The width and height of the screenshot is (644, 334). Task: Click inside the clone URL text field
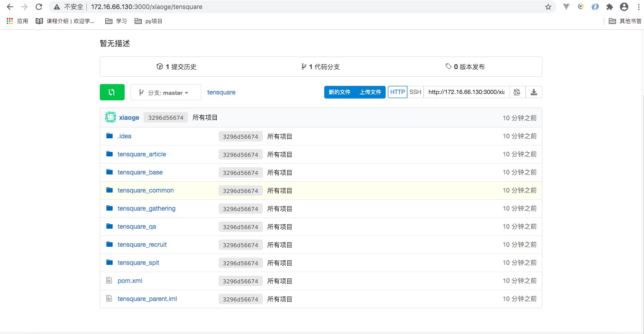[466, 92]
